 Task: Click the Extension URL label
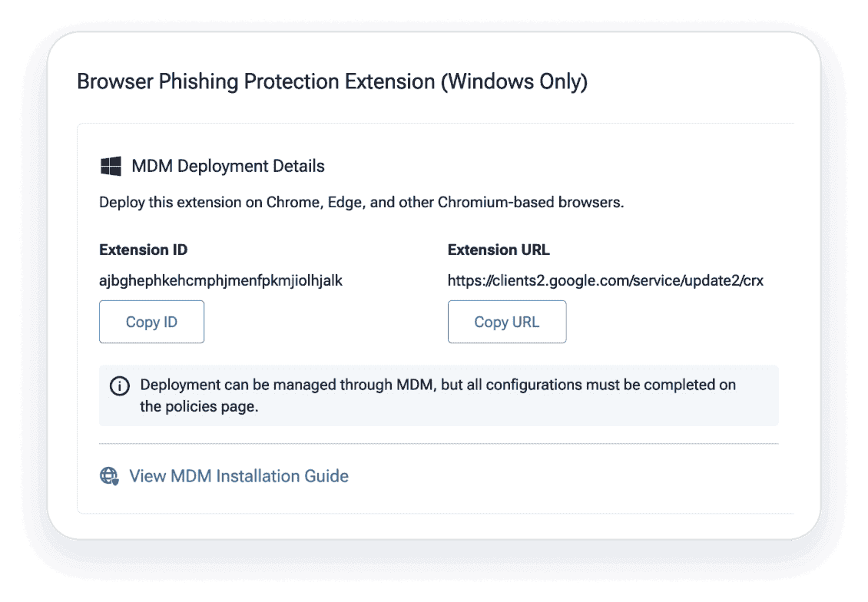499,250
